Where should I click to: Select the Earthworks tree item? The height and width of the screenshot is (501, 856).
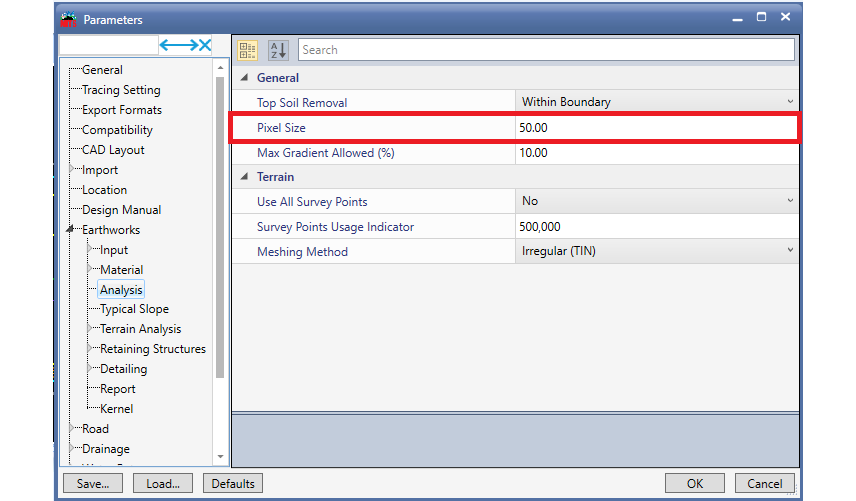coord(111,230)
